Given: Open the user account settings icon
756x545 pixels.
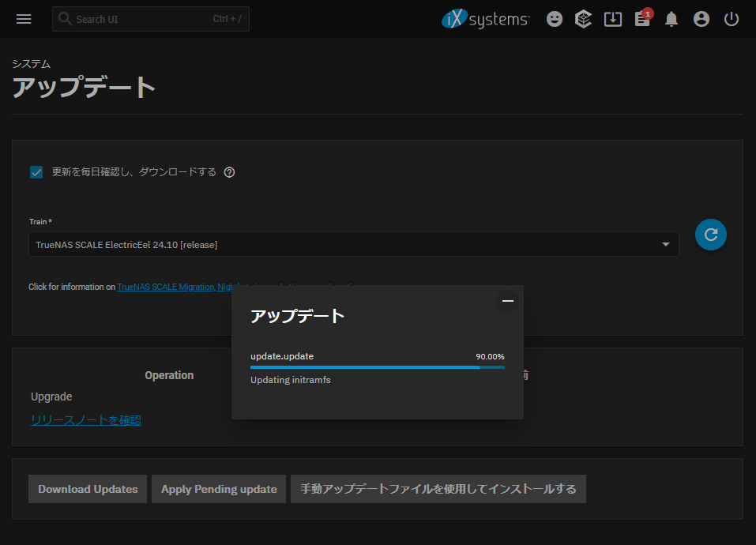Looking at the screenshot, I should tap(701, 19).
